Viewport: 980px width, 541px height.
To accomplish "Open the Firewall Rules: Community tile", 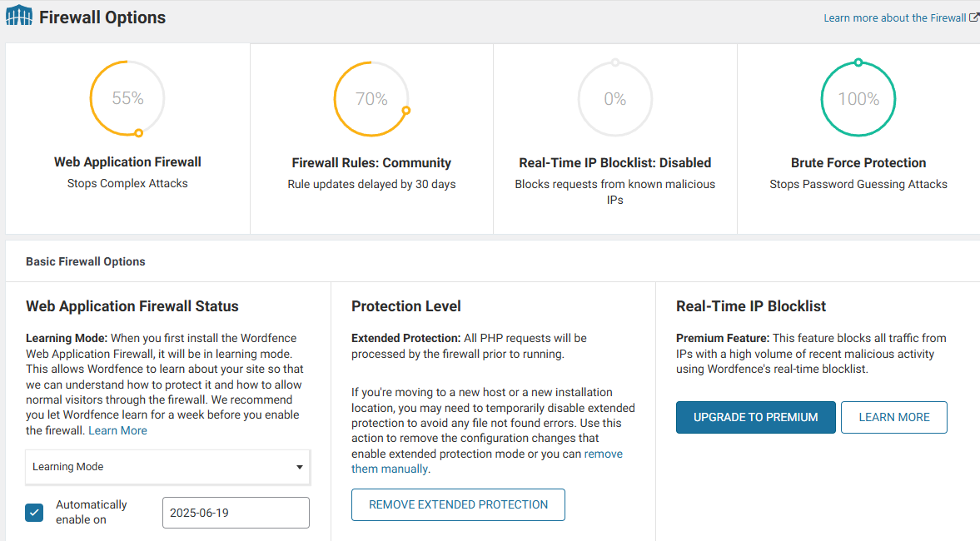I will [371, 163].
